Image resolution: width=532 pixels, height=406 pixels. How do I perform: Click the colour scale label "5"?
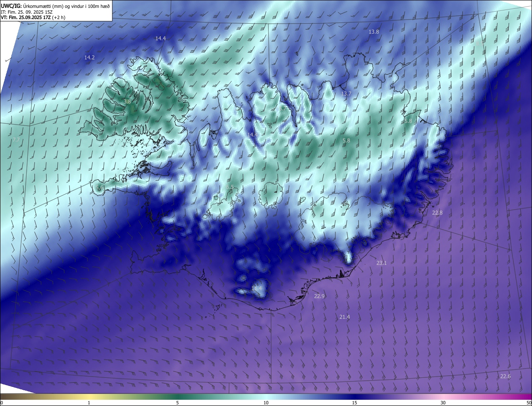[x=177, y=403]
